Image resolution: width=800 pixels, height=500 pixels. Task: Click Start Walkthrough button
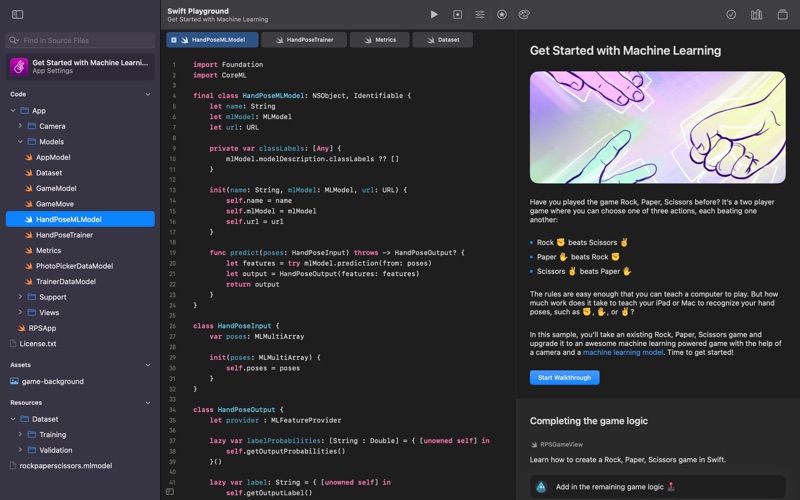point(564,378)
